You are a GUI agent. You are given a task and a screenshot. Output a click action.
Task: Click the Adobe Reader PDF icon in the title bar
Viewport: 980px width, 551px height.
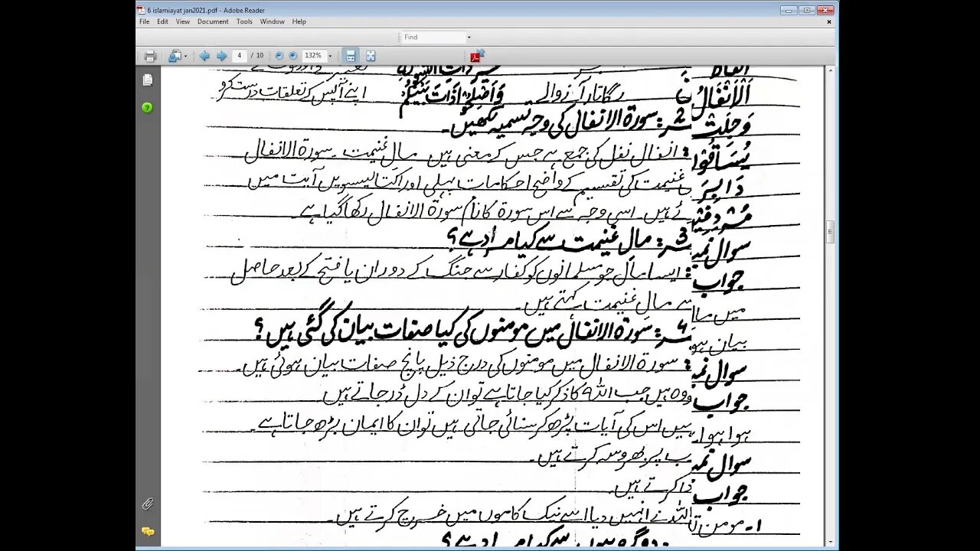140,10
